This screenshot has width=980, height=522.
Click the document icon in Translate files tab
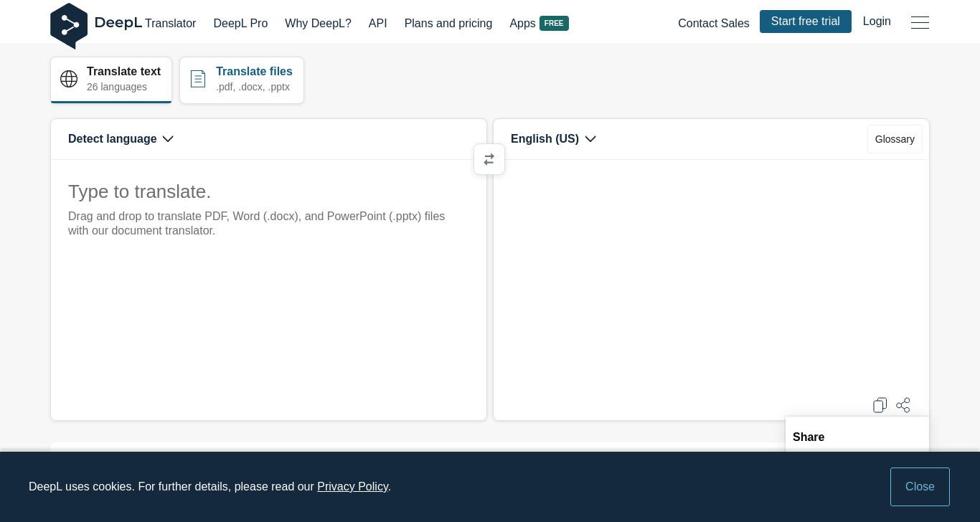pyautogui.click(x=198, y=79)
